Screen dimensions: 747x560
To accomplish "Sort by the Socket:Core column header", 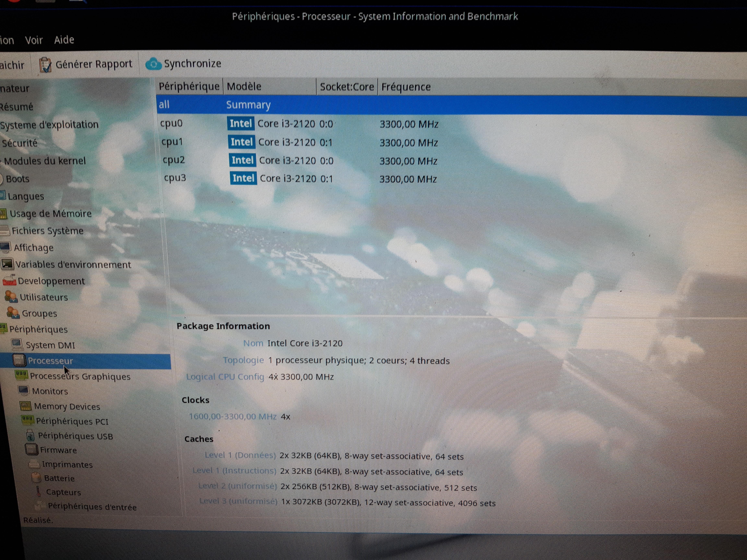I will (x=347, y=87).
